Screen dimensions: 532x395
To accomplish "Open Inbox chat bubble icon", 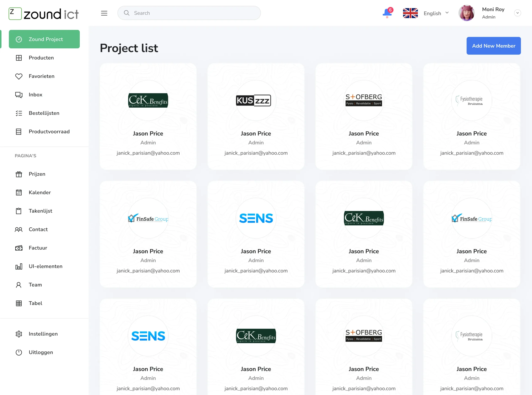I will pos(19,95).
